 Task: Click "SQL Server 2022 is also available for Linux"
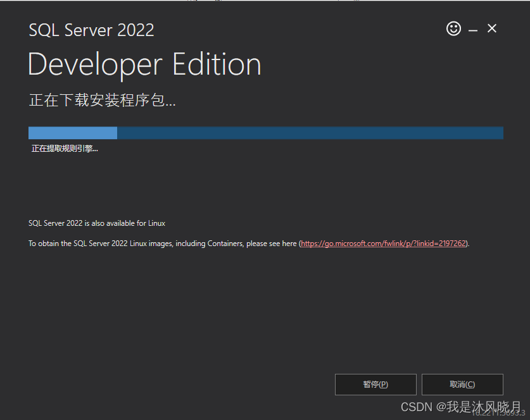(97, 223)
